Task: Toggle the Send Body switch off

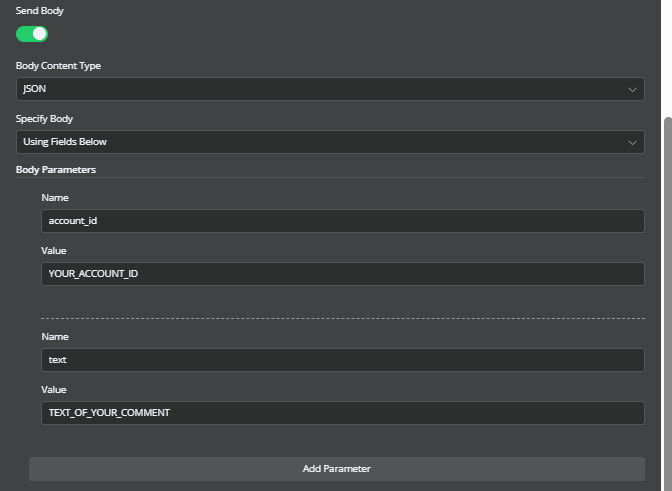Action: [x=32, y=34]
